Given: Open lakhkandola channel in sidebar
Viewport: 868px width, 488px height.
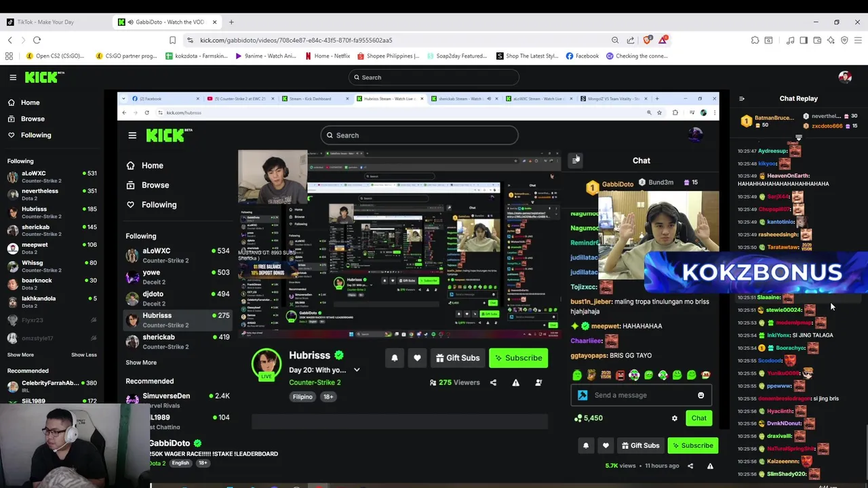Looking at the screenshot, I should tap(52, 302).
